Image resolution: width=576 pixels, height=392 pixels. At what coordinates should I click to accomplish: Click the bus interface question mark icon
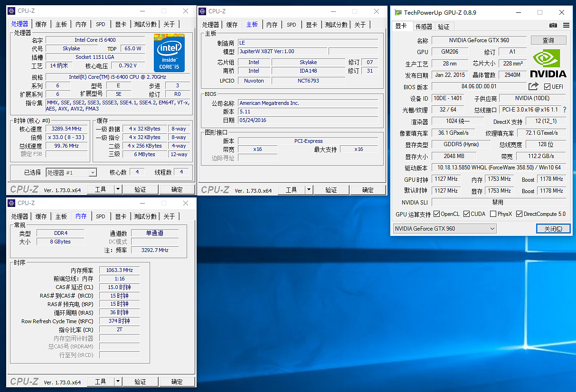pos(565,110)
